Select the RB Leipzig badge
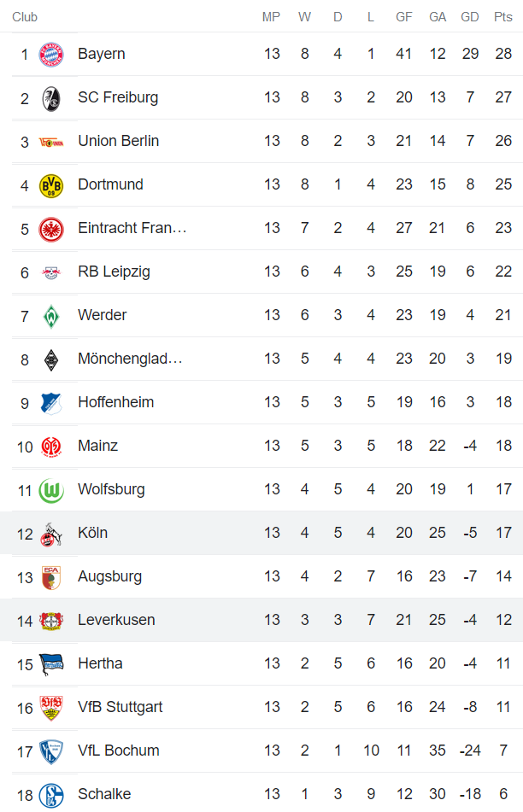The image size is (523, 812). click(x=51, y=271)
